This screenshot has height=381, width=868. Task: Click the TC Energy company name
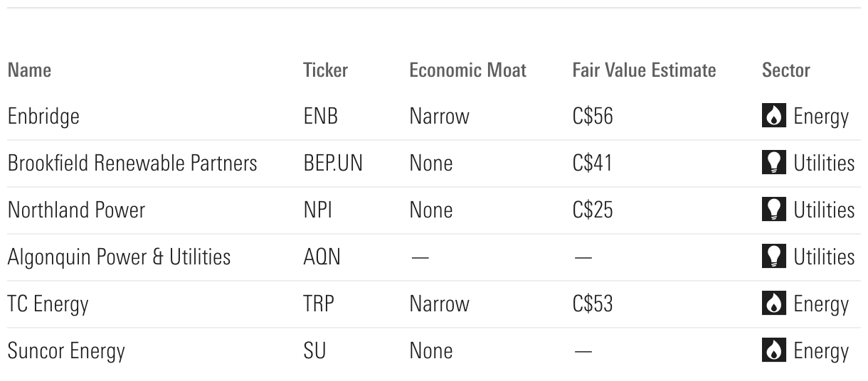pyautogui.click(x=48, y=304)
